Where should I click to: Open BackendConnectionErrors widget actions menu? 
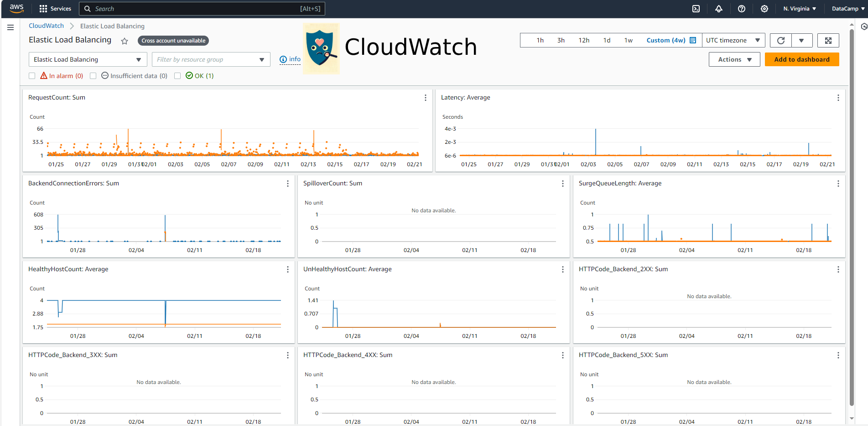[288, 184]
